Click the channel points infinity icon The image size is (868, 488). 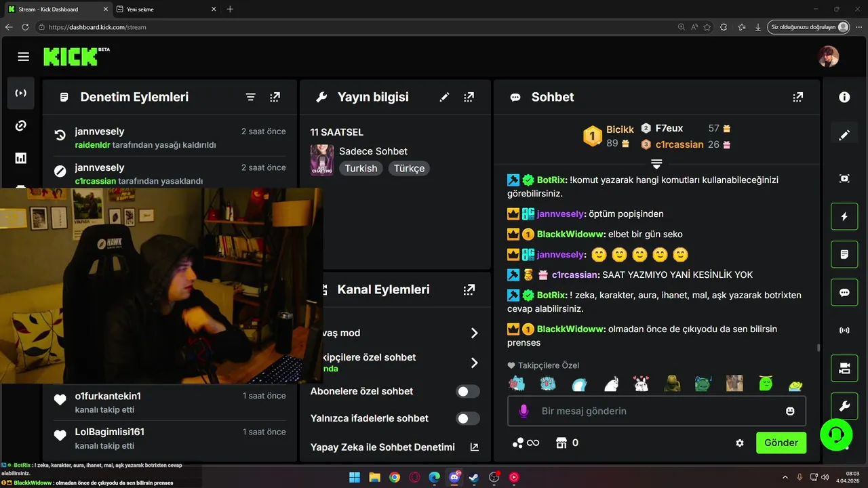point(526,443)
